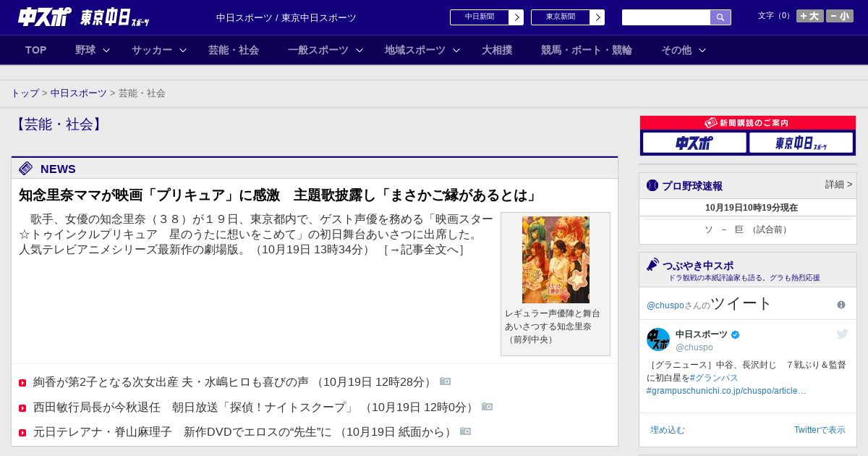Screen dimensions: 868x456
Task: Click the 中スポ logo in header
Action: coord(45,17)
